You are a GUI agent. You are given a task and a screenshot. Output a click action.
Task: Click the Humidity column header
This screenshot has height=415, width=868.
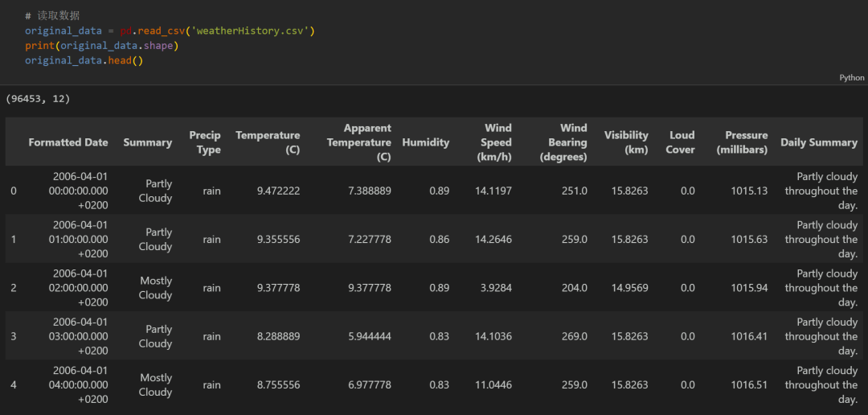tap(426, 142)
